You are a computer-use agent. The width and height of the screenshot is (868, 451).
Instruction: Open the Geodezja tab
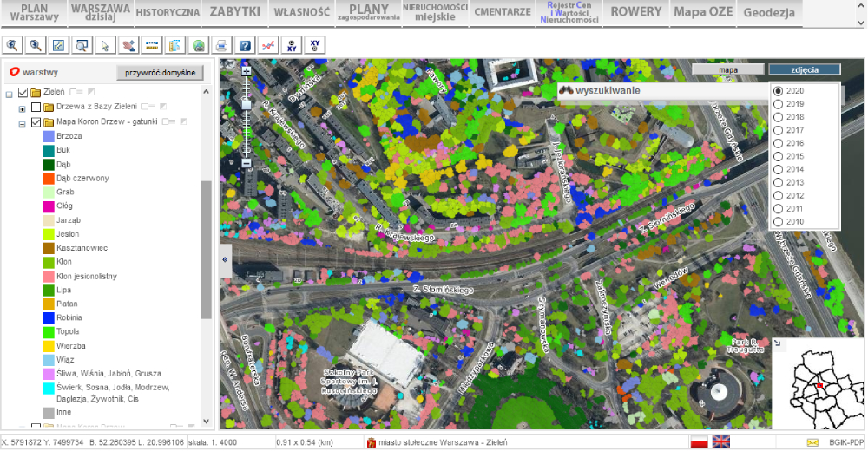coord(769,13)
